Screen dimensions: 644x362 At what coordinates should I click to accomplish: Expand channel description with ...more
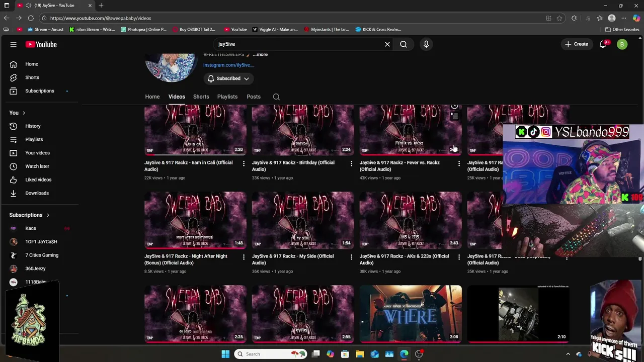[260, 54]
